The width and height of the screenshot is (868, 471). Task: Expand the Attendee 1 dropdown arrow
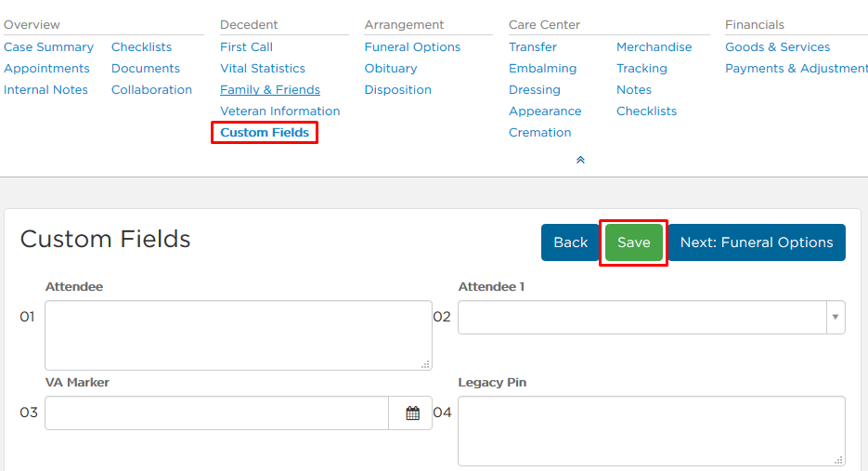point(836,317)
